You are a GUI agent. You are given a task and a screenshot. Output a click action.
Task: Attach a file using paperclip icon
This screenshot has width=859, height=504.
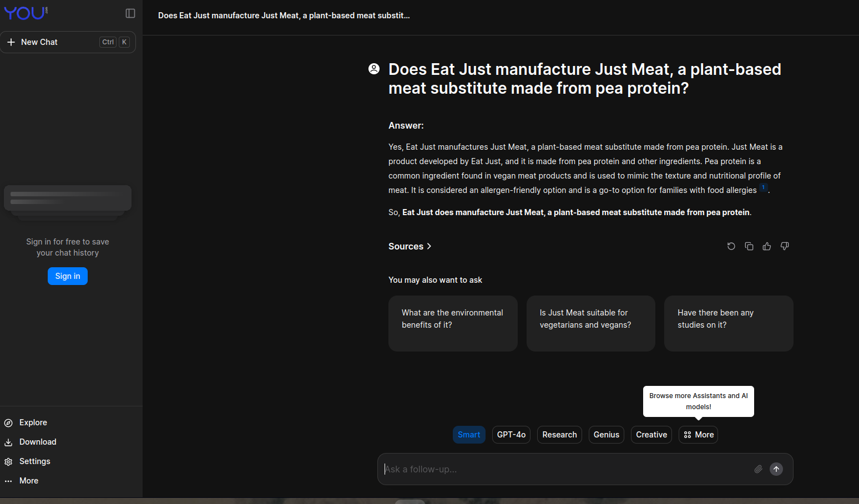point(759,469)
